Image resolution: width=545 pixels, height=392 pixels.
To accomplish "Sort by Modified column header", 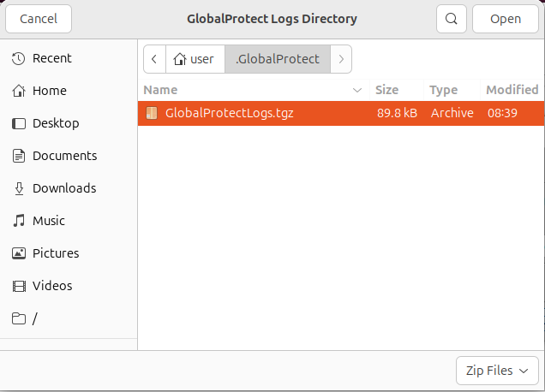I will [x=512, y=90].
